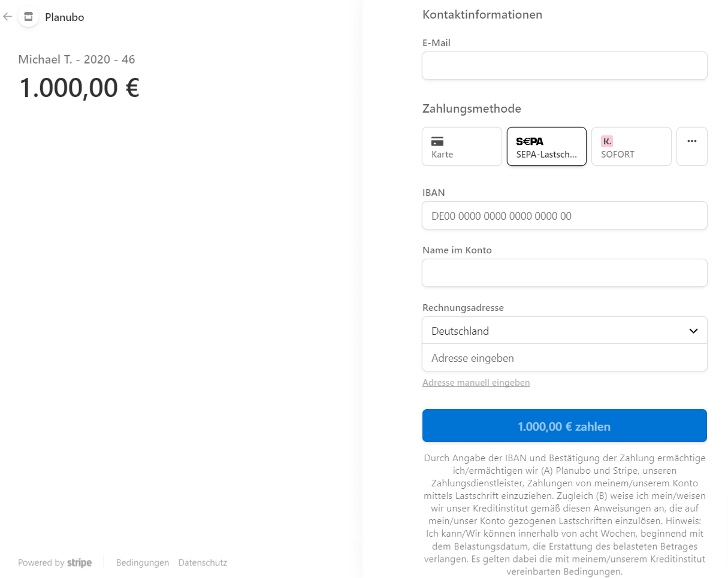Open the Bedingungen link
Viewport: 728px width, 578px height.
tap(143, 563)
